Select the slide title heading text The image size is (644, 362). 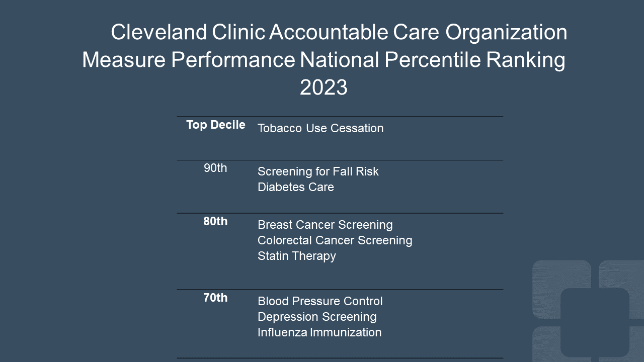click(324, 59)
